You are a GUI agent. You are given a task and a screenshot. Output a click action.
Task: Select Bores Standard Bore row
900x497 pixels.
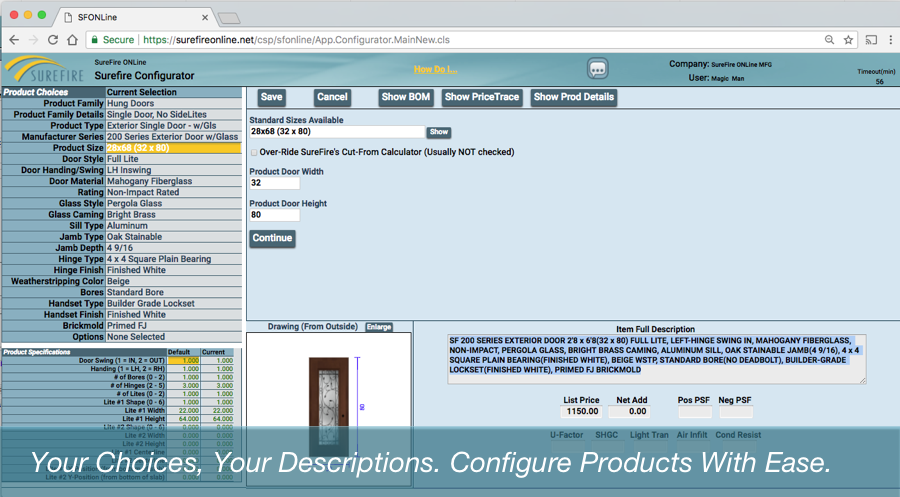click(x=122, y=292)
